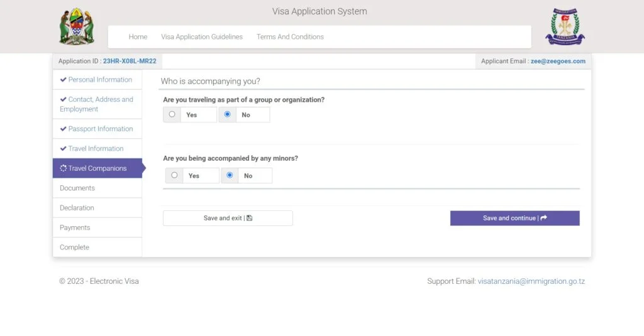The height and width of the screenshot is (336, 644).
Task: Open Visa Application Guidelines page
Action: pos(202,37)
